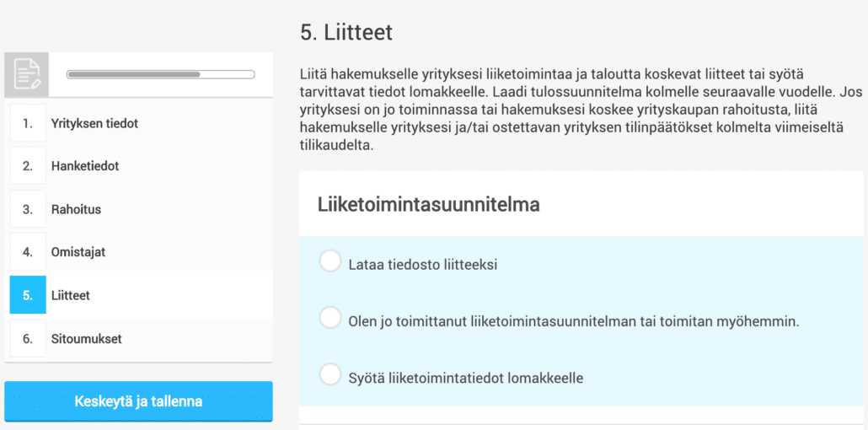Click the application form document icon

point(27,75)
